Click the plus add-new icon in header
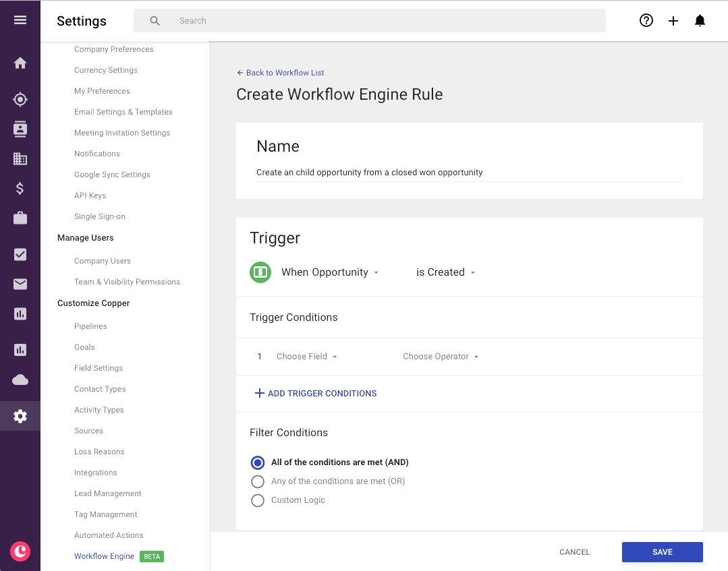 pyautogui.click(x=673, y=20)
